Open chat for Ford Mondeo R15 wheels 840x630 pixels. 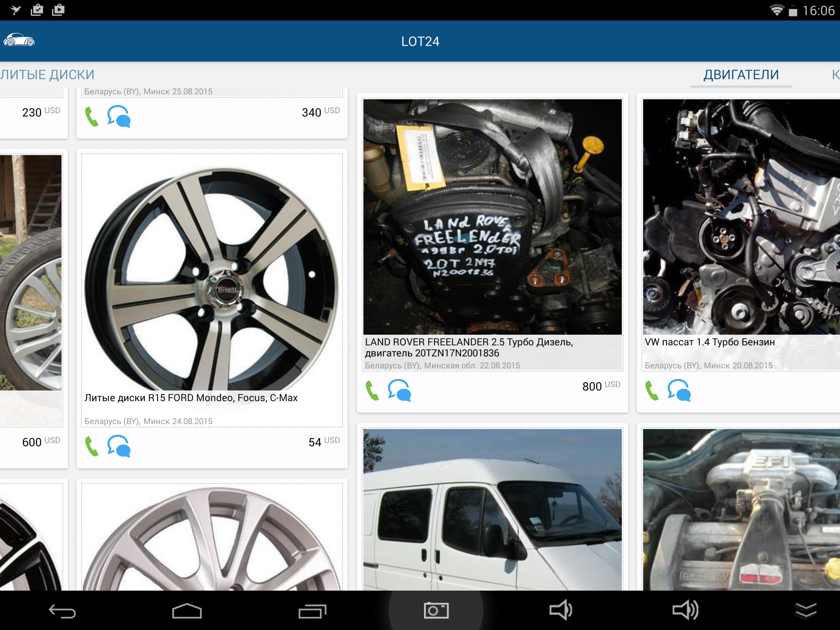[x=119, y=446]
